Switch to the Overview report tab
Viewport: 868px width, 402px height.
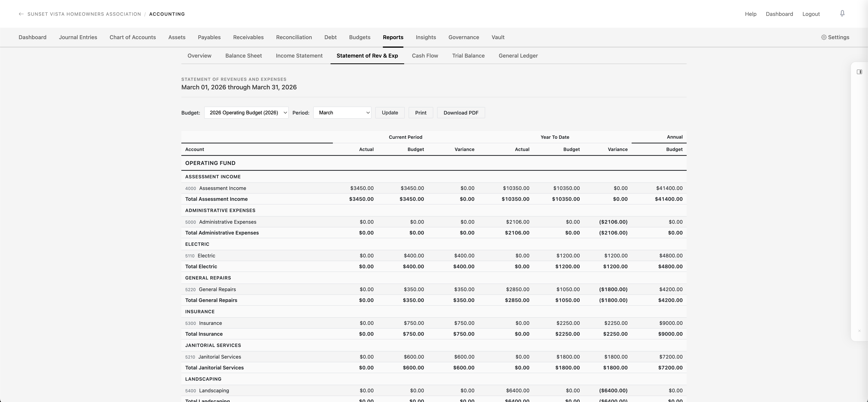click(199, 56)
